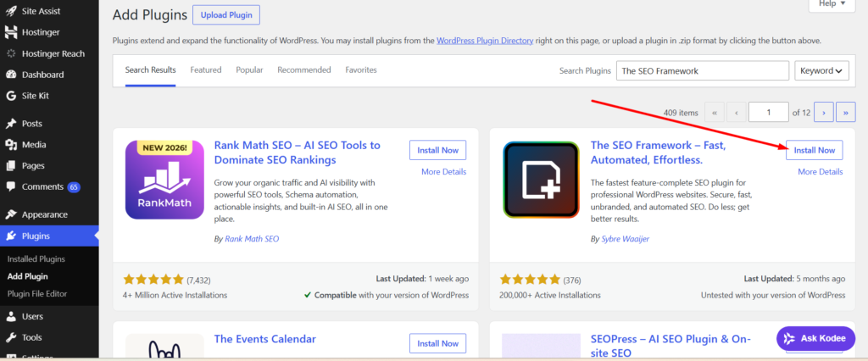Viewport: 868px width, 361px height.
Task: Click 'Untested with your version of WordPress' text
Action: tap(773, 295)
